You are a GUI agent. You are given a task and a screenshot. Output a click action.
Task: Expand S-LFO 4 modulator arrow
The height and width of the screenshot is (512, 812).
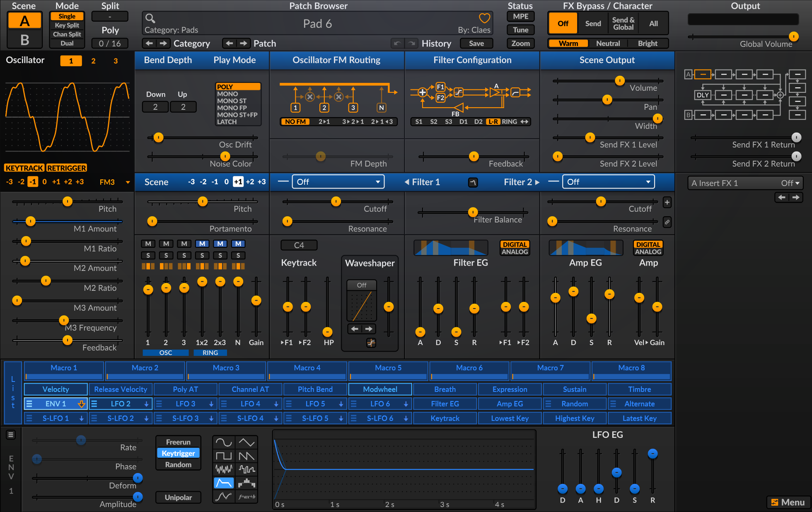(x=276, y=418)
